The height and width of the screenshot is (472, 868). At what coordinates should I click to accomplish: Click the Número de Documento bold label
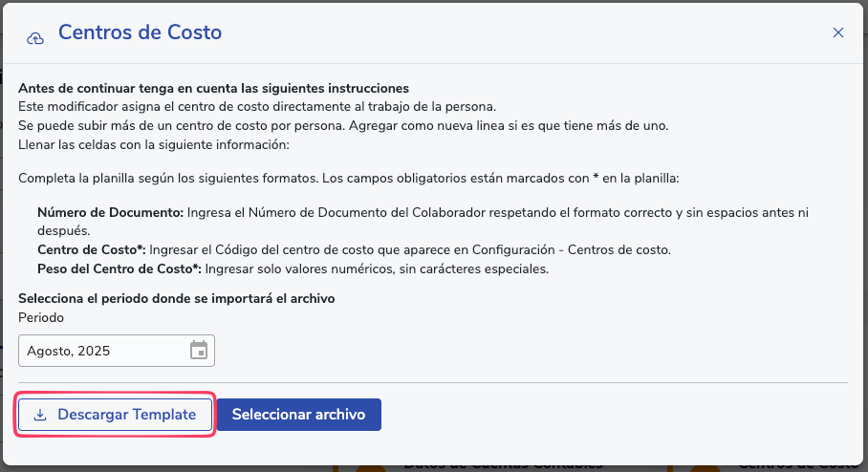click(109, 212)
